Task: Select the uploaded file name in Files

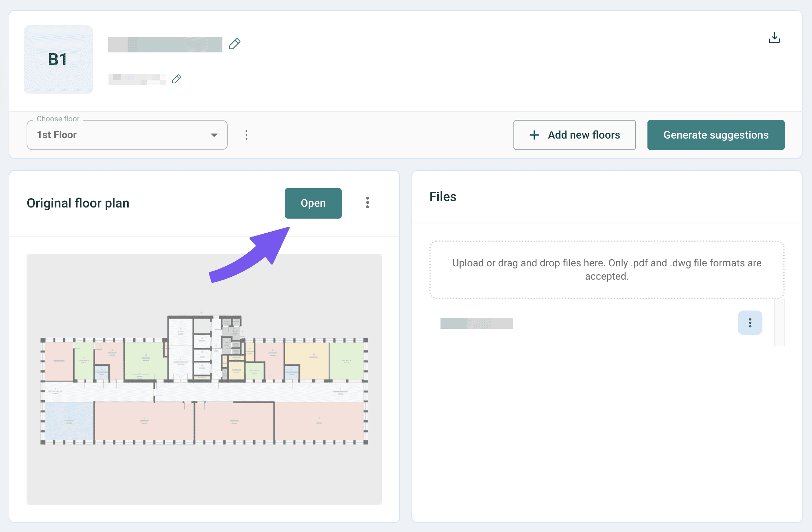Action: pos(476,323)
